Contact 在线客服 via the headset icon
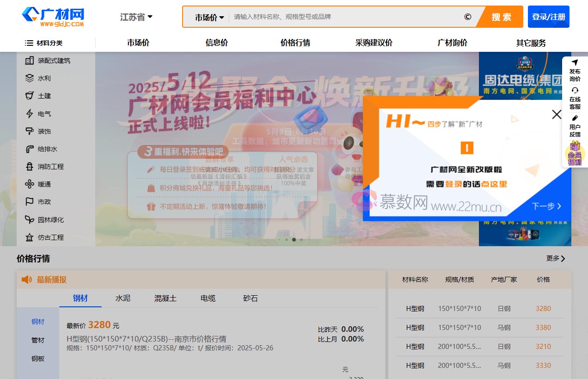This screenshot has height=379, width=588. (x=575, y=95)
